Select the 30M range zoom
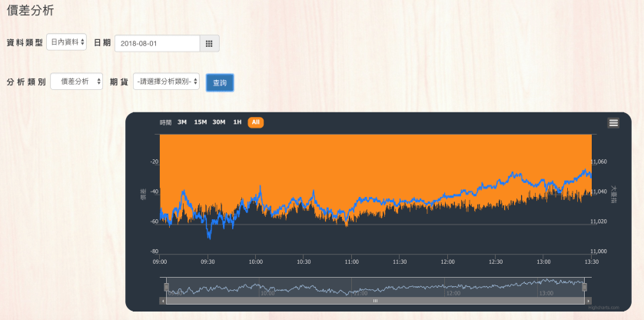This screenshot has height=320, width=644. (219, 122)
